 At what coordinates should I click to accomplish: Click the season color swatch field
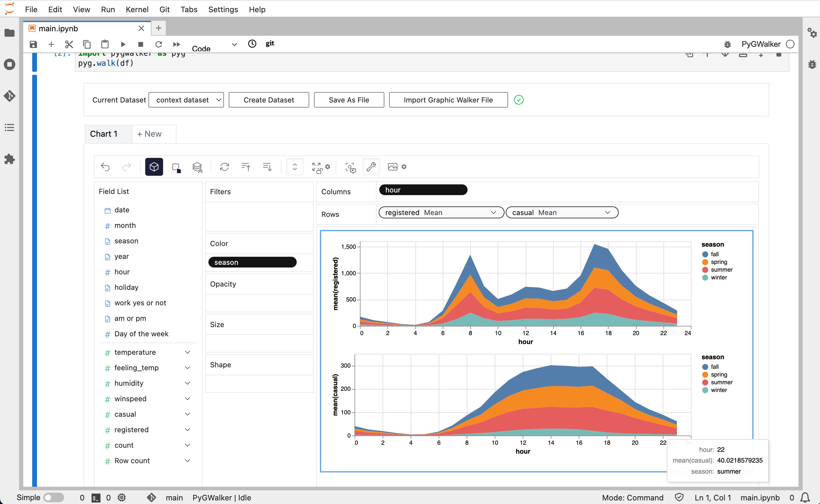pyautogui.click(x=253, y=262)
